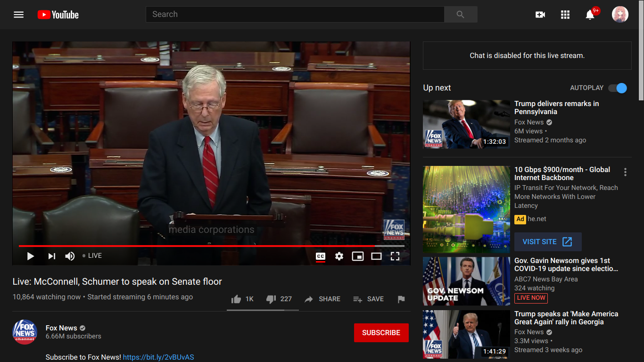Open 'Make America Great Again' rally title
The height and width of the screenshot is (362, 644).
point(566,318)
